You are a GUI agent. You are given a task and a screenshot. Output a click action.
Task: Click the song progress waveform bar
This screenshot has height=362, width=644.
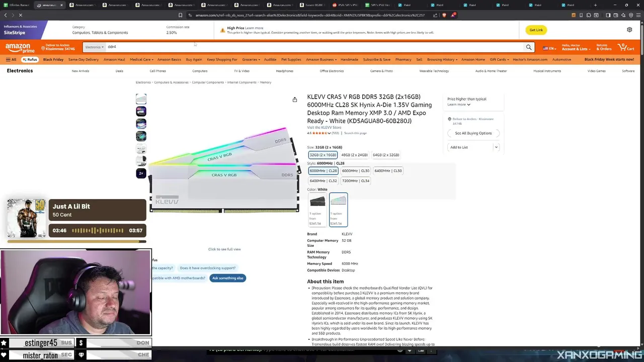[x=98, y=231]
